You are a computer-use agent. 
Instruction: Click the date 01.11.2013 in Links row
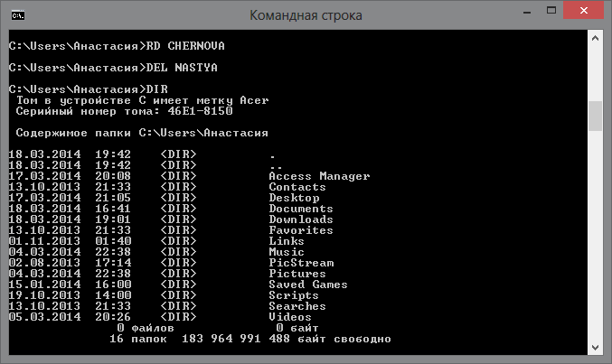[44, 241]
